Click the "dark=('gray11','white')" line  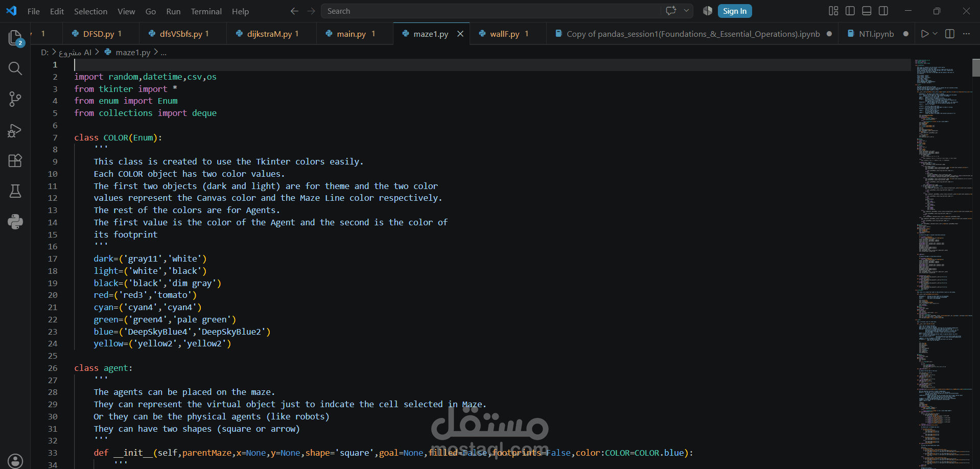click(x=150, y=259)
